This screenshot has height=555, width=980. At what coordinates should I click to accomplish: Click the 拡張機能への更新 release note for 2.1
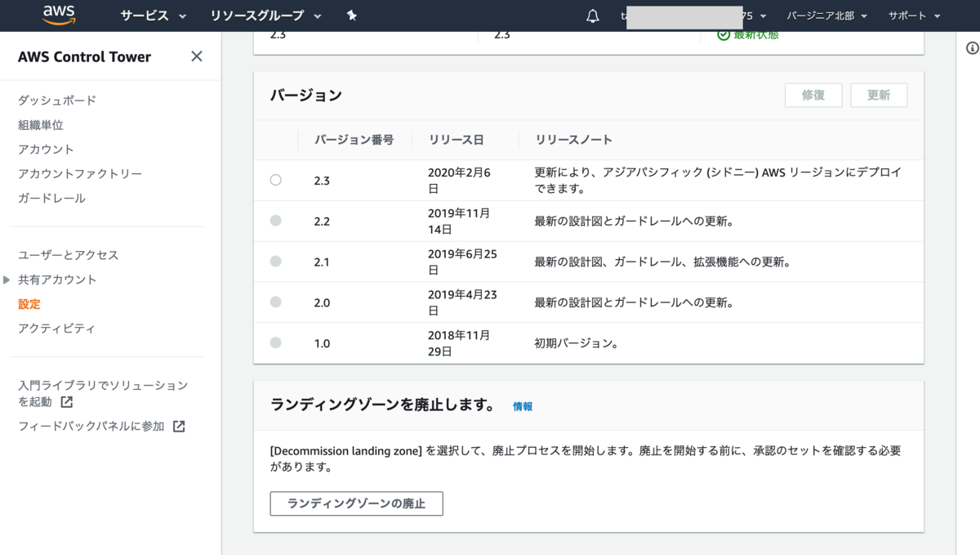coord(662,262)
